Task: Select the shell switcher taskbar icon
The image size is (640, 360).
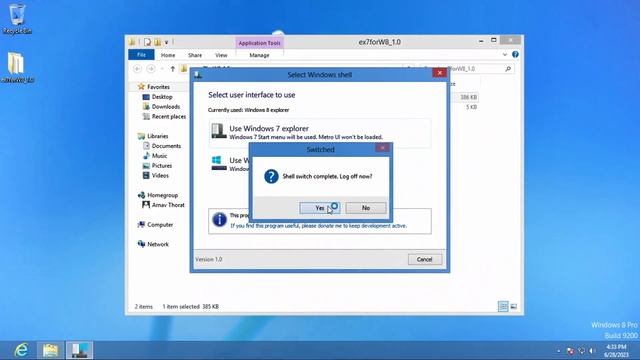Action: click(80, 350)
